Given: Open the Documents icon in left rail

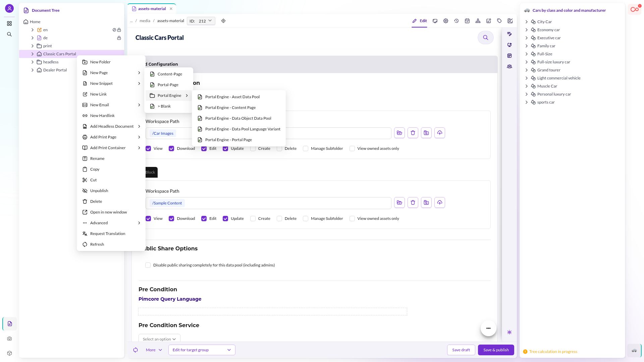Looking at the screenshot, I should point(10,324).
